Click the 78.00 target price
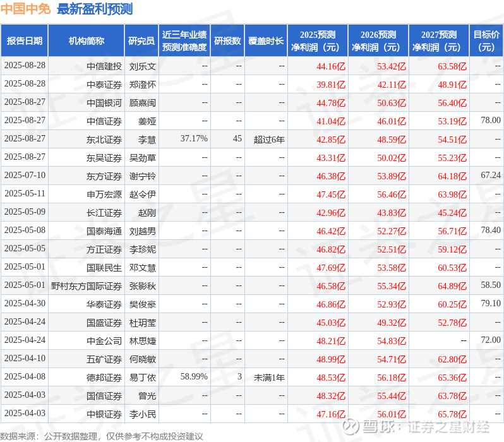Image resolution: width=504 pixels, height=442 pixels. point(491,120)
